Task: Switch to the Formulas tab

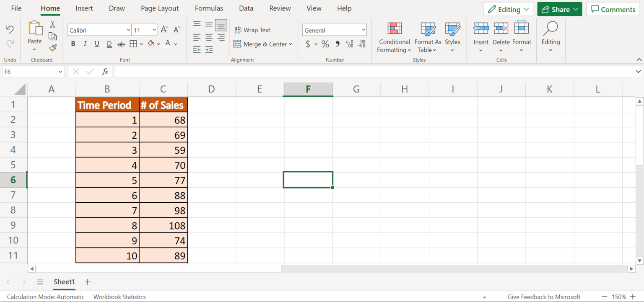Action: (x=209, y=8)
